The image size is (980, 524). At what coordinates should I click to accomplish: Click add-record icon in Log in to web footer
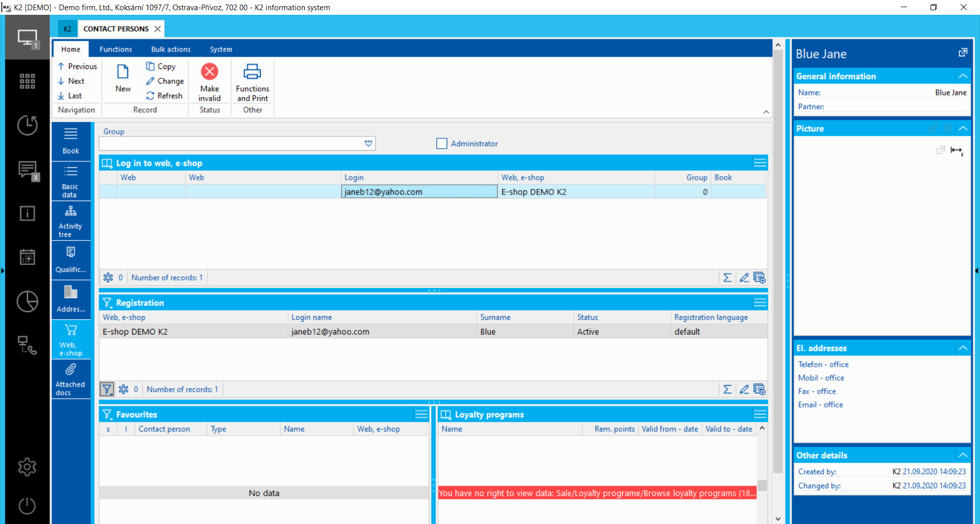759,278
